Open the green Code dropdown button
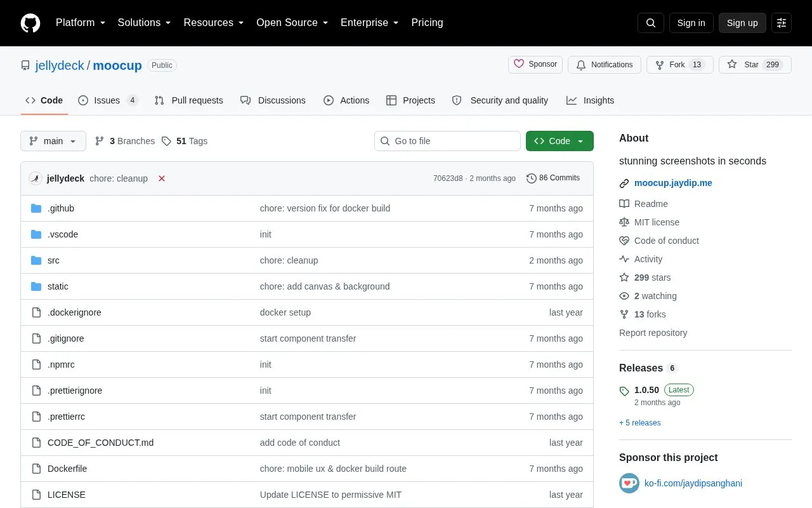Screen dimensions: 812x508 click(x=560, y=141)
